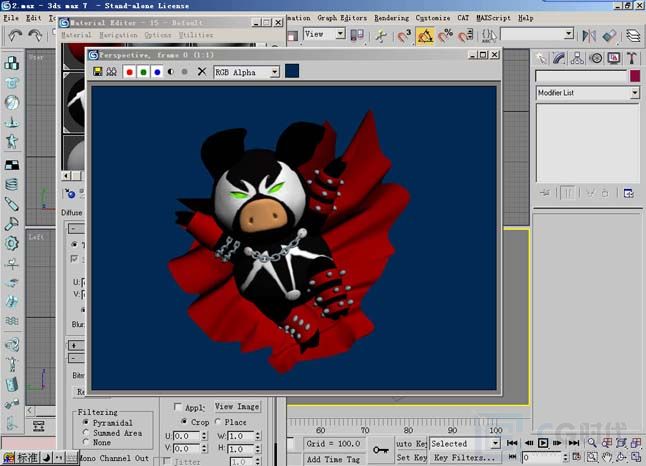Click the crimson object color swatch

point(635,76)
